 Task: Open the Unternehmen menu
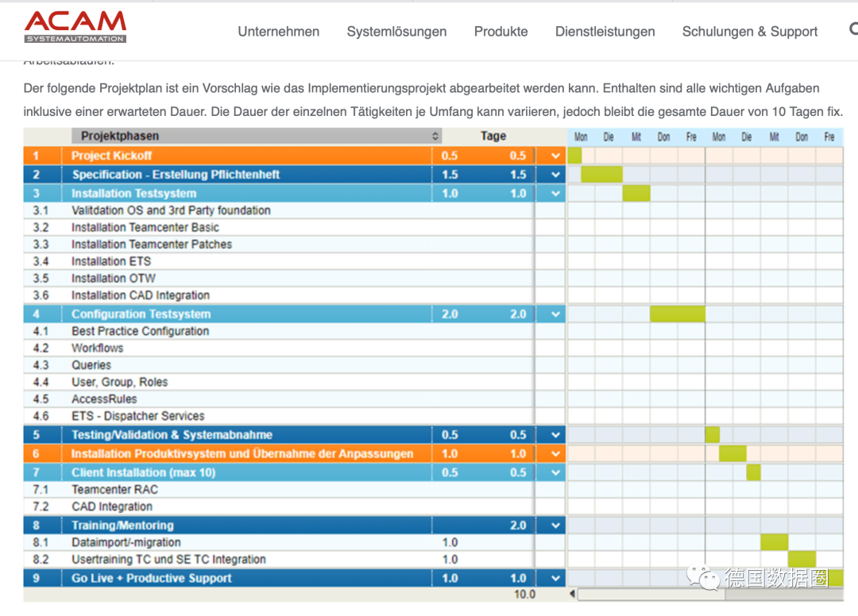[x=279, y=32]
